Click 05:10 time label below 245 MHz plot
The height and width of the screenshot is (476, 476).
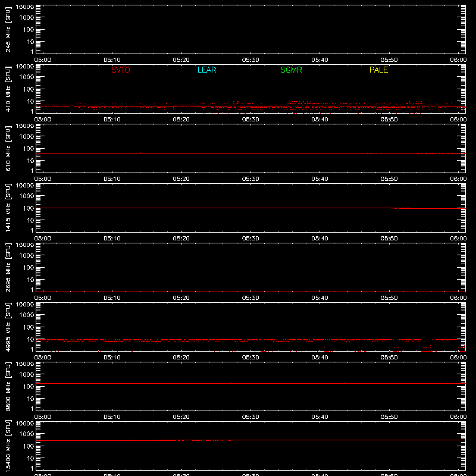[x=112, y=60]
